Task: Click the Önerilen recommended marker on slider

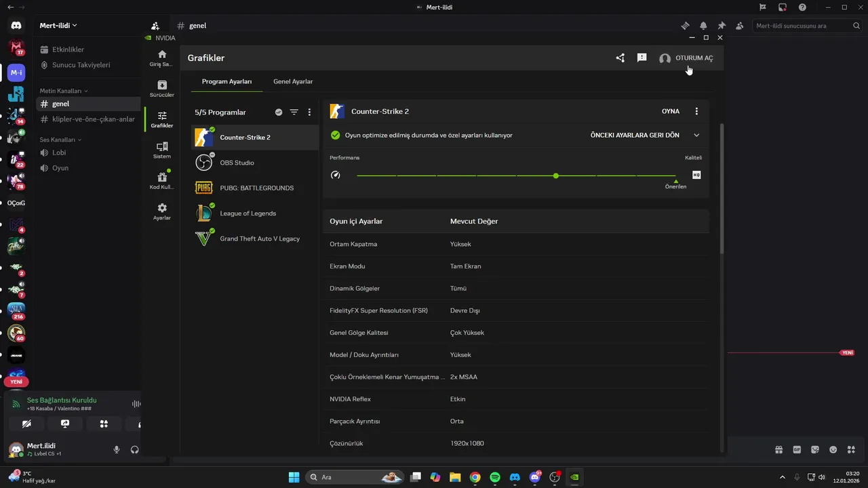Action: tap(675, 184)
